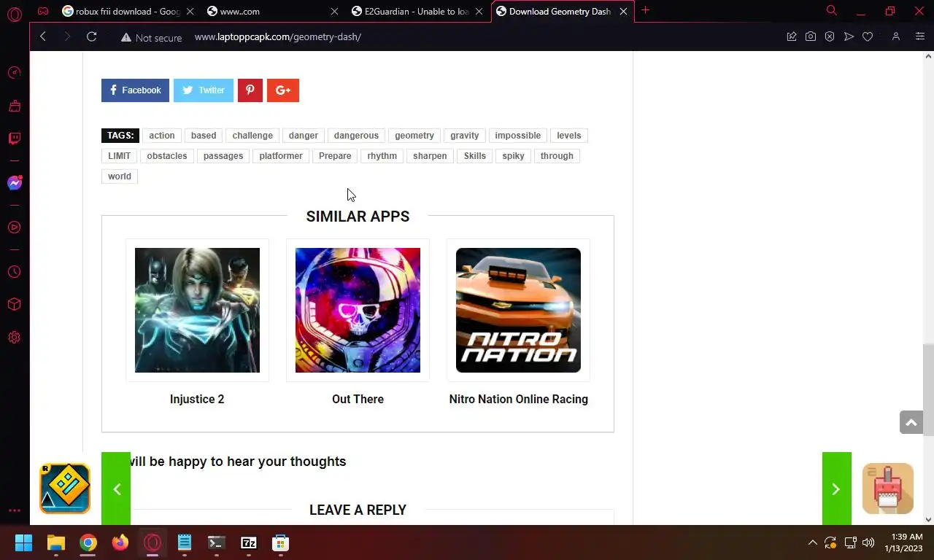This screenshot has width=934, height=560.
Task: Show hidden system tray icons
Action: 812,543
